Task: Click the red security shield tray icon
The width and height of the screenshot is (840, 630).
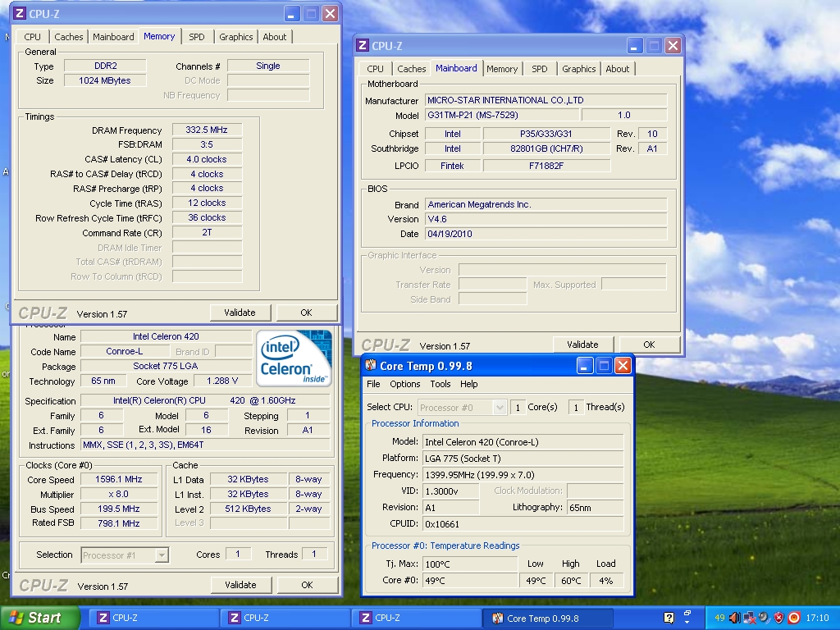Action: coord(778,618)
